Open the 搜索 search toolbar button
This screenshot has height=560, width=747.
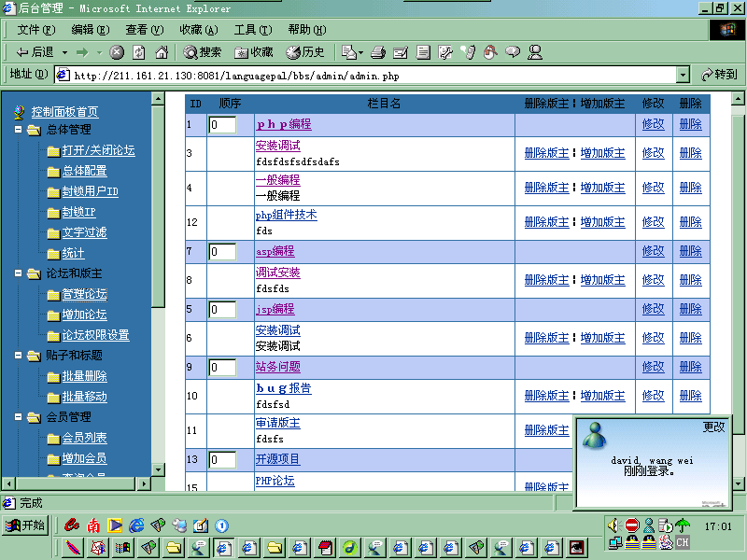pos(203,52)
